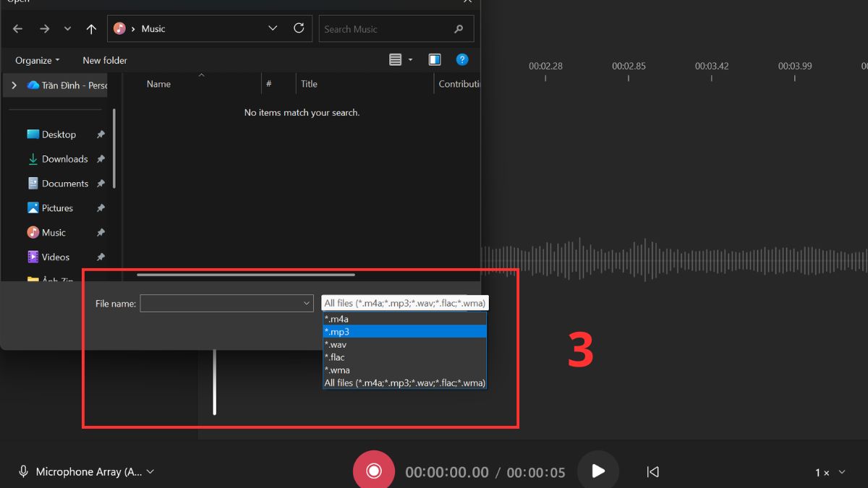This screenshot has width=868, height=488.
Task: Open recent locations chevron
Action: 67,29
